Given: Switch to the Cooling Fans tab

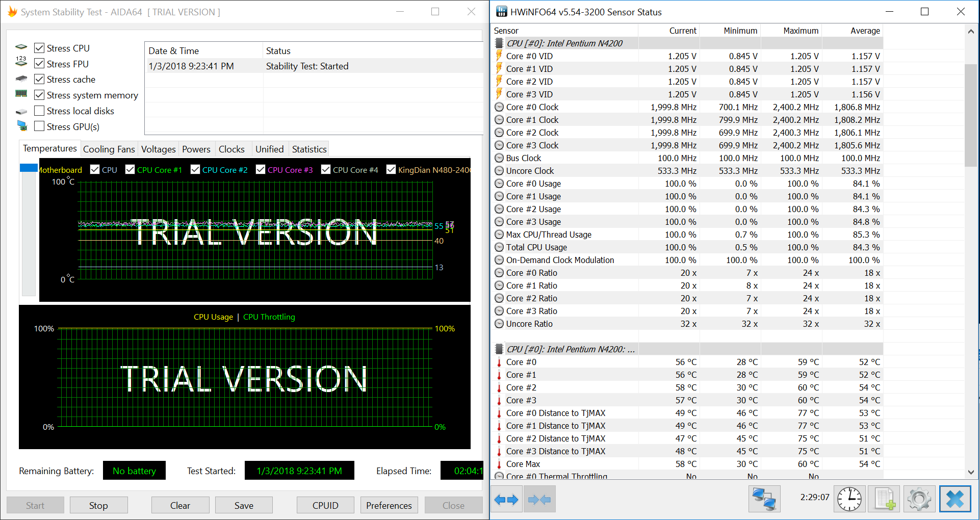Looking at the screenshot, I should coord(109,149).
